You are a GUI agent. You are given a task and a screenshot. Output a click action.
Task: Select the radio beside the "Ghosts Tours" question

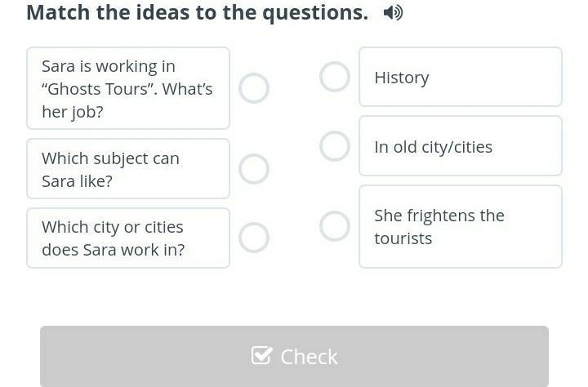pyautogui.click(x=254, y=88)
